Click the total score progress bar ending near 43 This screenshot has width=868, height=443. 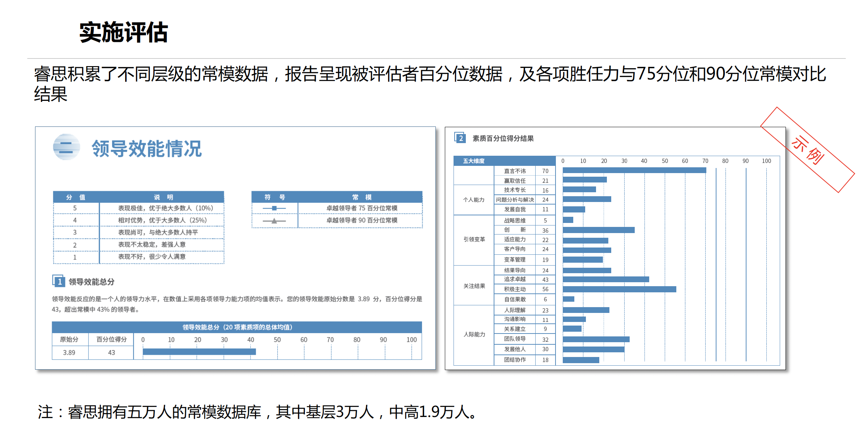(x=199, y=352)
